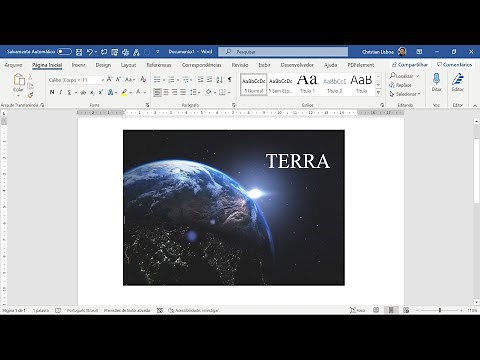
Task: Click the Comentários button
Action: click(454, 65)
